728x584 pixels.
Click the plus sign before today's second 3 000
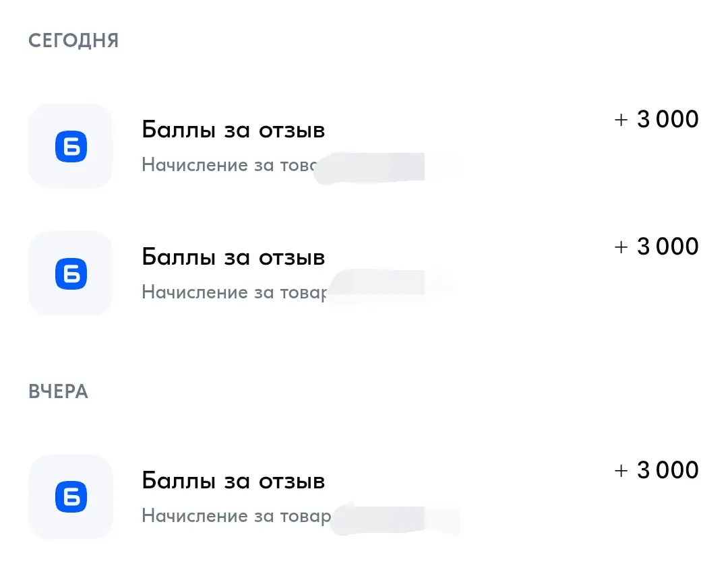click(x=621, y=247)
